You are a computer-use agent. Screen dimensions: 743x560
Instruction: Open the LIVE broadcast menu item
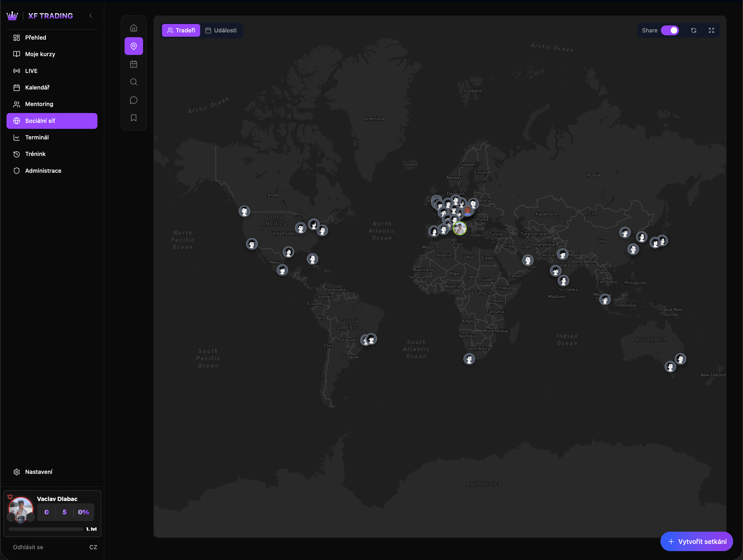31,71
